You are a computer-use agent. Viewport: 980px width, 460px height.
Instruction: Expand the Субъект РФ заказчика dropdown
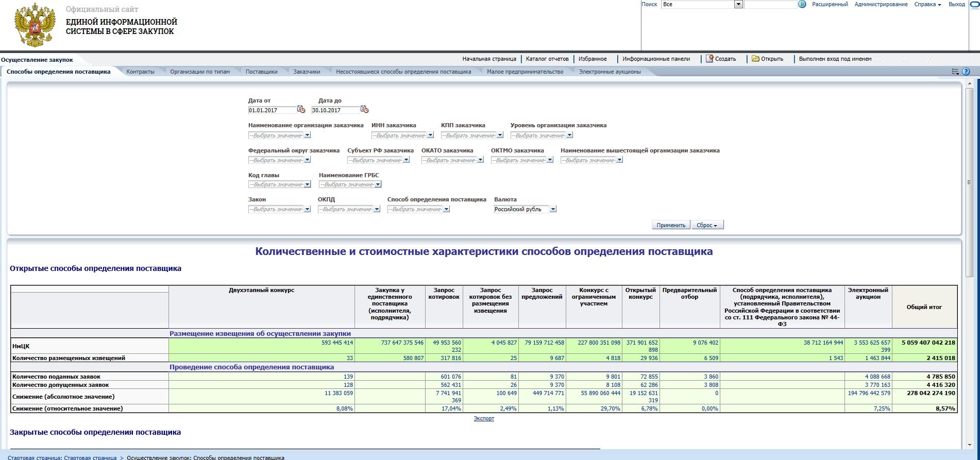(x=406, y=160)
